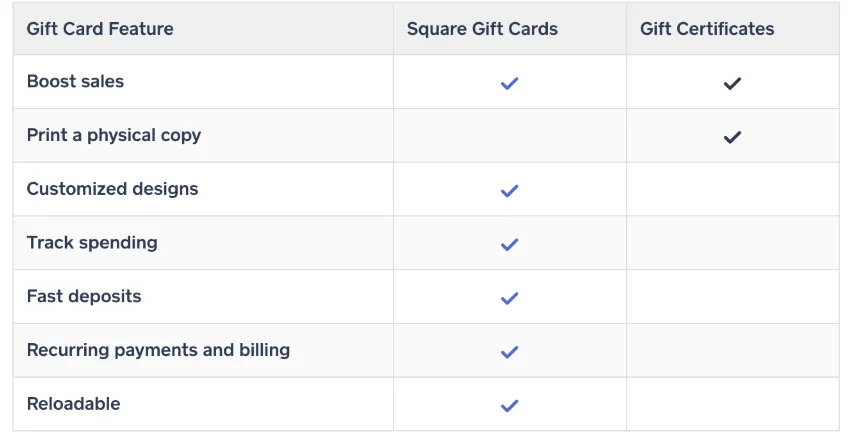
Task: Click the Fast deposits row label
Action: (x=84, y=296)
